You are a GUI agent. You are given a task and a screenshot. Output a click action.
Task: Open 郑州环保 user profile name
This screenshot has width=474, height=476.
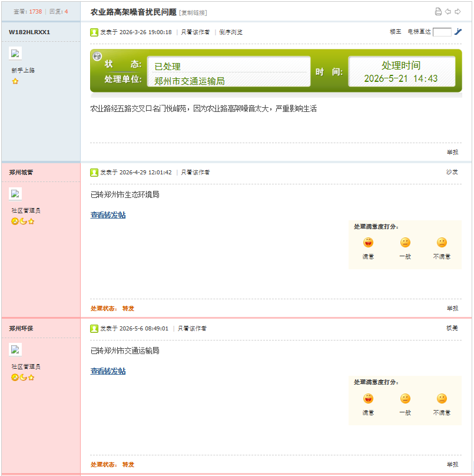click(21, 329)
